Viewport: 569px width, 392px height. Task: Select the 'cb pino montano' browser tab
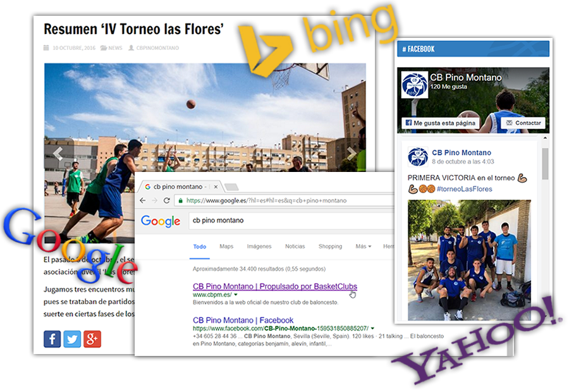coord(180,187)
